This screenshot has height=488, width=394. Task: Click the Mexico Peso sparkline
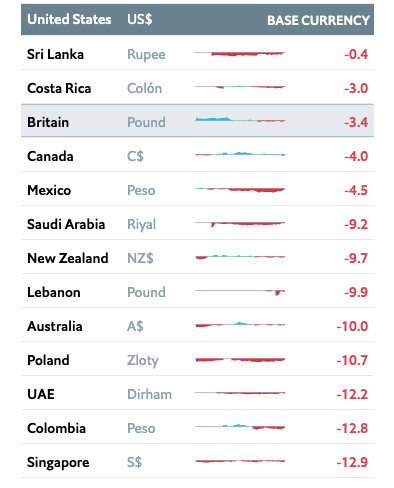(240, 190)
